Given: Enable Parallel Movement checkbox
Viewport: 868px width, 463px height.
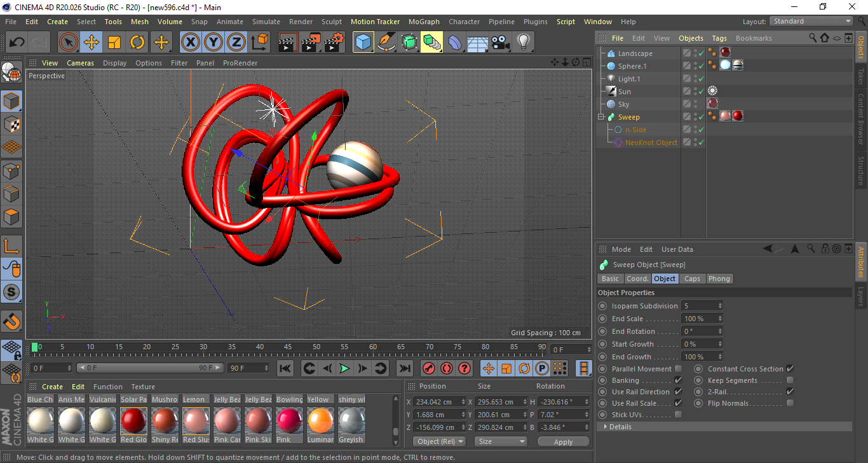Looking at the screenshot, I should pyautogui.click(x=678, y=369).
